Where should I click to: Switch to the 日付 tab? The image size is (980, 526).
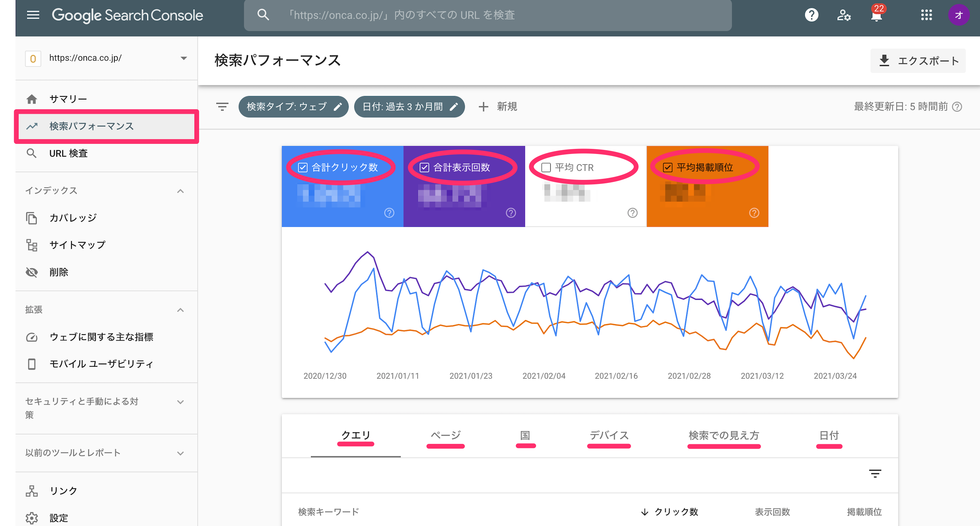click(x=829, y=435)
